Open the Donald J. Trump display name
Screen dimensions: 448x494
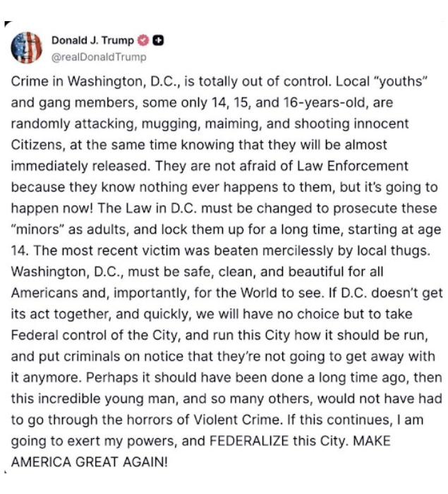[x=92, y=40]
